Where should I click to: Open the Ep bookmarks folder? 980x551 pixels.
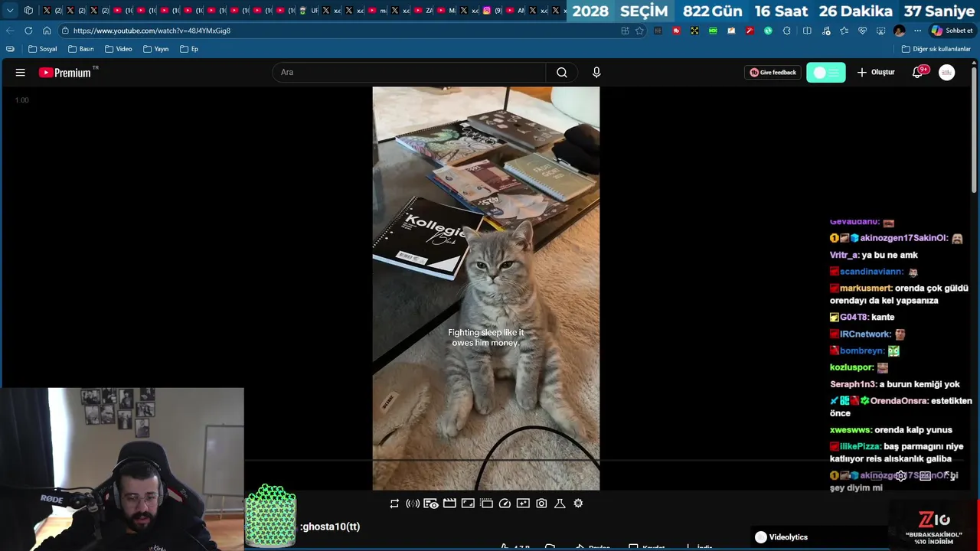click(189, 49)
